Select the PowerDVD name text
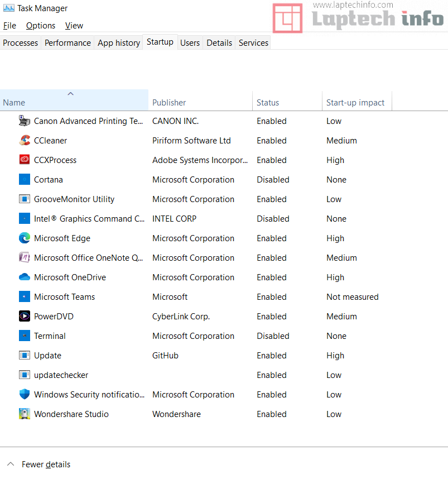Image resolution: width=448 pixels, height=479 pixels. click(x=54, y=317)
